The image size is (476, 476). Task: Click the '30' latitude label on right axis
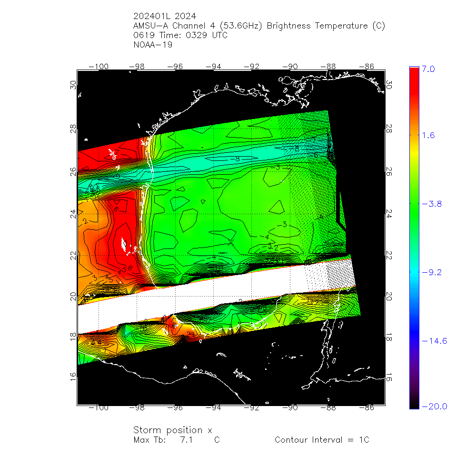pos(389,85)
